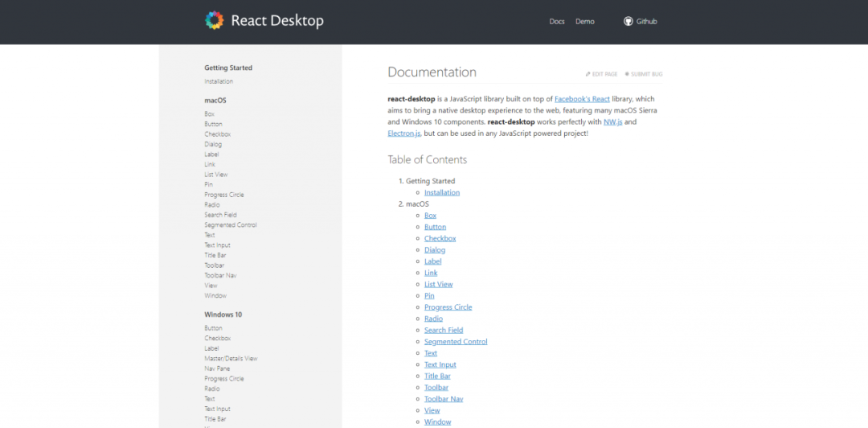This screenshot has width=868, height=428.
Task: Open Toolbar Nav in Table of Contents
Action: tap(444, 398)
